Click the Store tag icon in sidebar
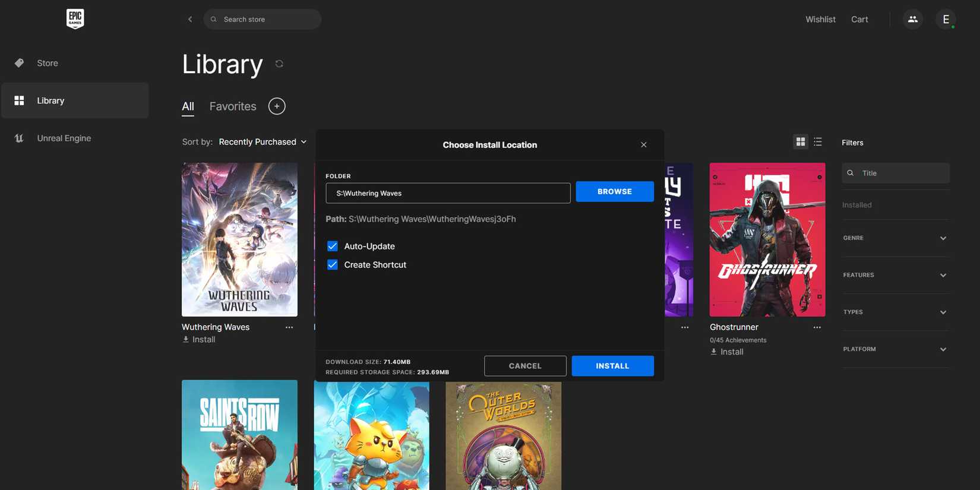980x490 pixels. 19,63
